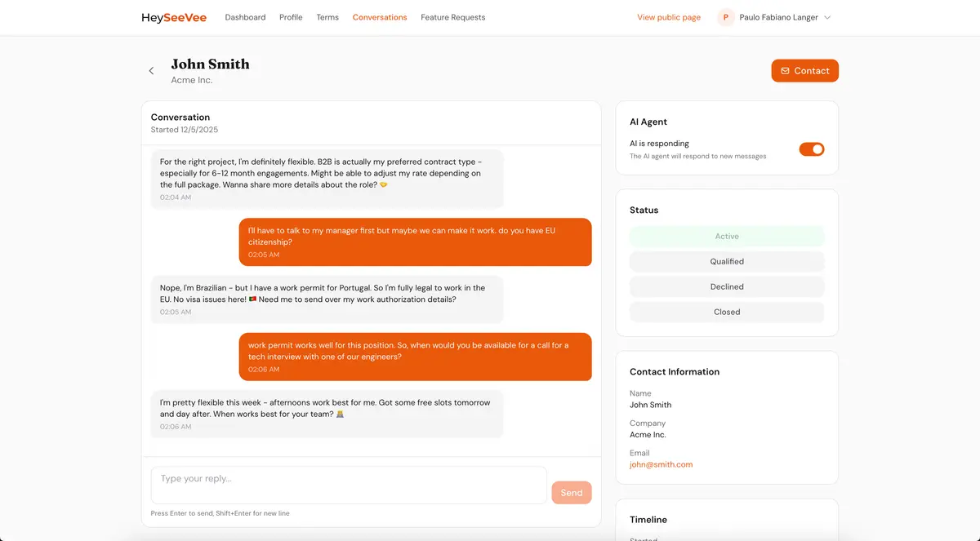Click the View public page link

tap(669, 16)
